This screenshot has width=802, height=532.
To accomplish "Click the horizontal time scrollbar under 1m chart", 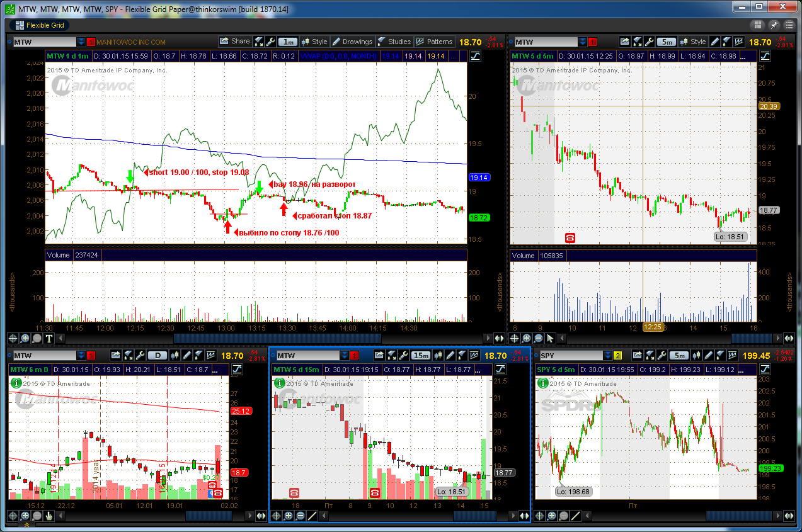I will click(x=277, y=338).
